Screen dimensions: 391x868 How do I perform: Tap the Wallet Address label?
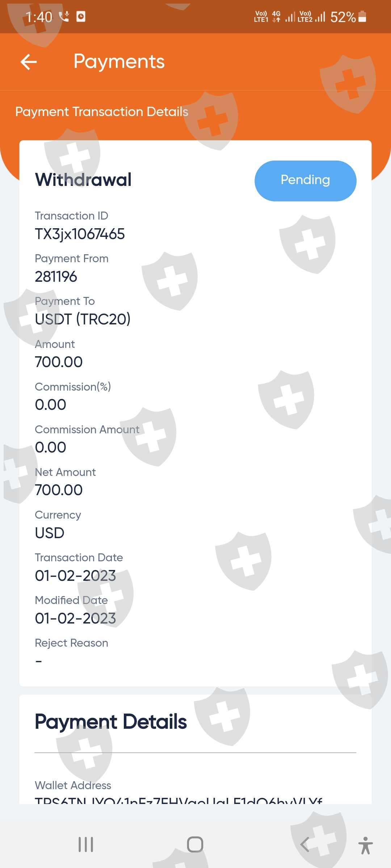click(x=73, y=785)
